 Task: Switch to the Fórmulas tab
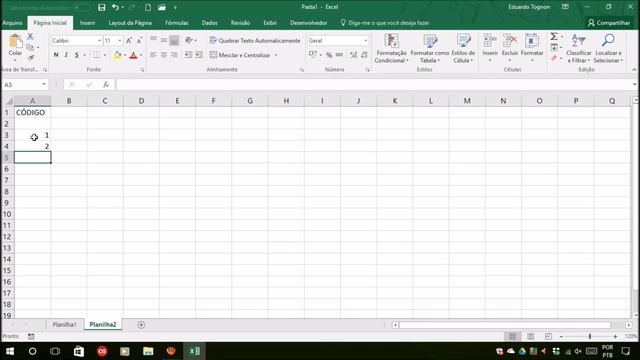click(x=177, y=23)
